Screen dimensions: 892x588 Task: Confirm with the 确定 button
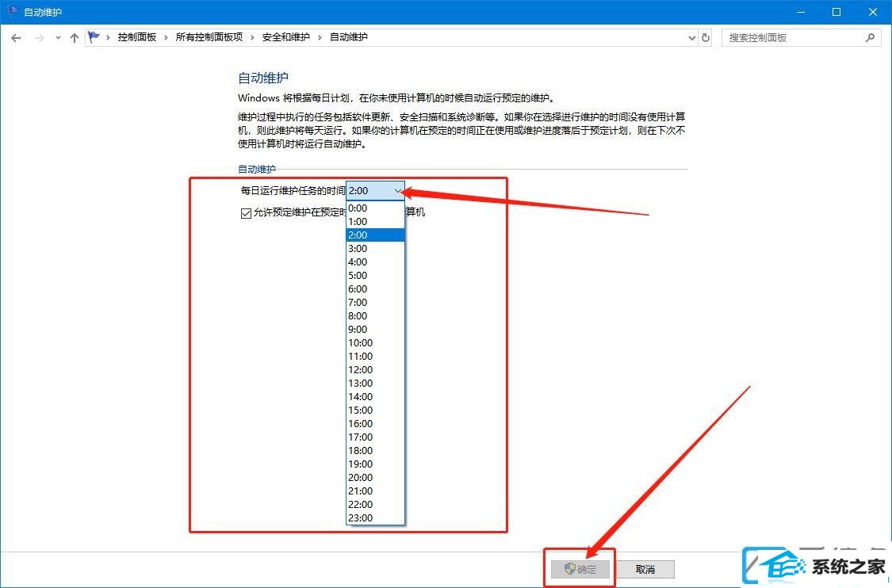pos(580,569)
